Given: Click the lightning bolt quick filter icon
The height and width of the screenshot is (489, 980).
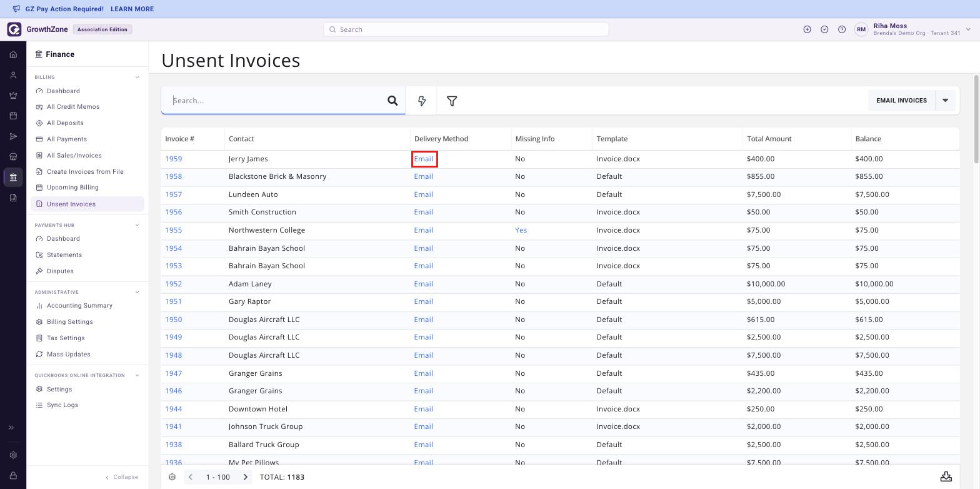Looking at the screenshot, I should (422, 101).
